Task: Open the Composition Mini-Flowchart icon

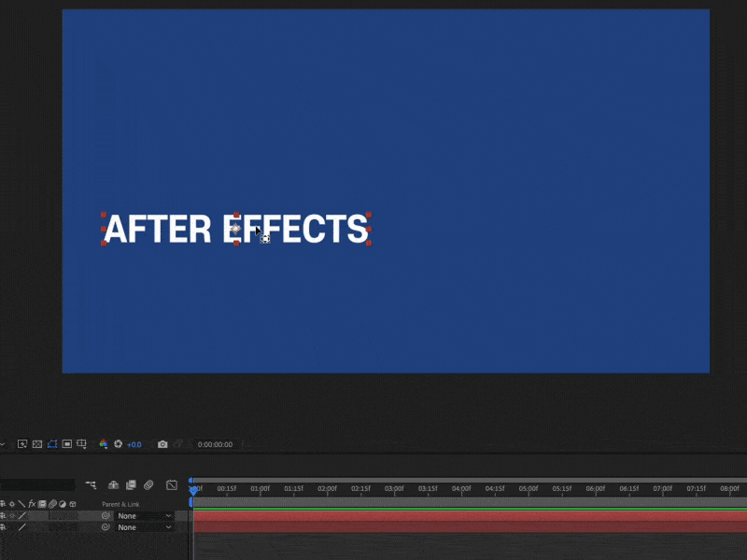Action: (91, 484)
